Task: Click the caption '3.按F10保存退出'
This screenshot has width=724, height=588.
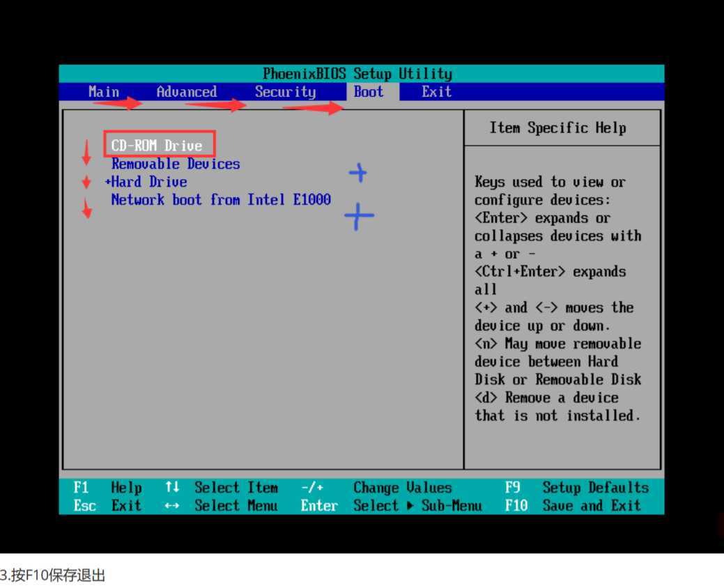Action: tap(53, 575)
